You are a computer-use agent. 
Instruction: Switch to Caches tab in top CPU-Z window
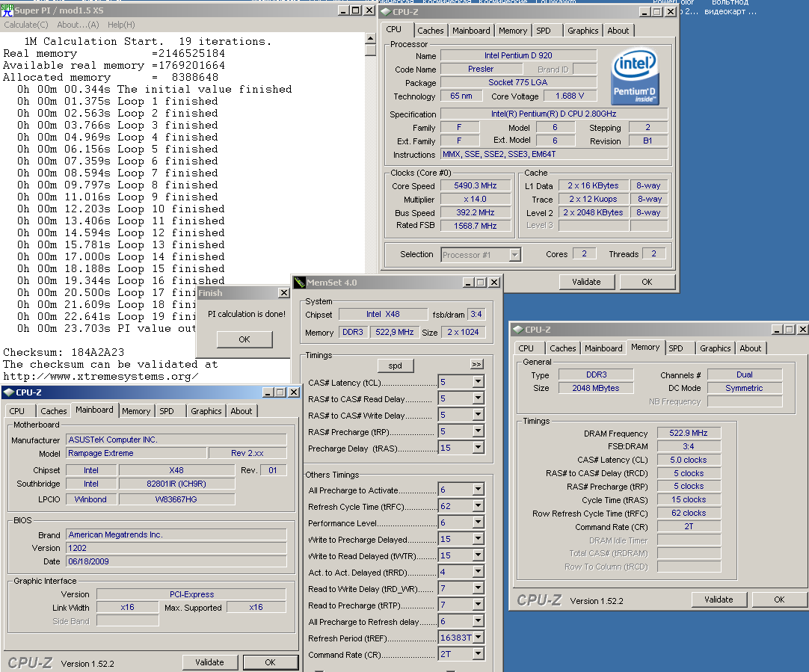(x=431, y=31)
